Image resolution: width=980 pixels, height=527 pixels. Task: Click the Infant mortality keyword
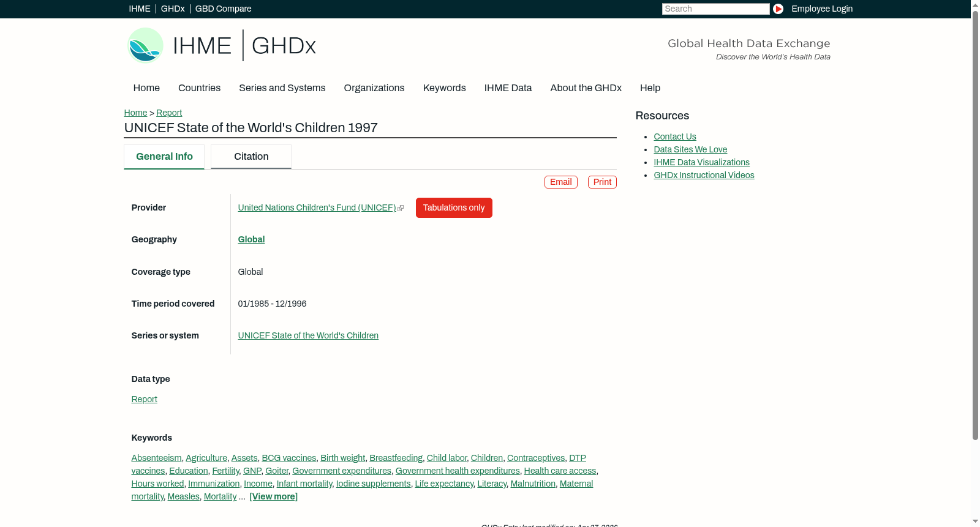(x=304, y=484)
